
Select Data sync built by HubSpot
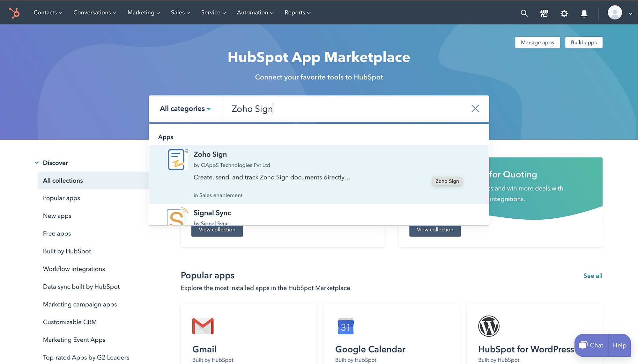click(x=81, y=287)
